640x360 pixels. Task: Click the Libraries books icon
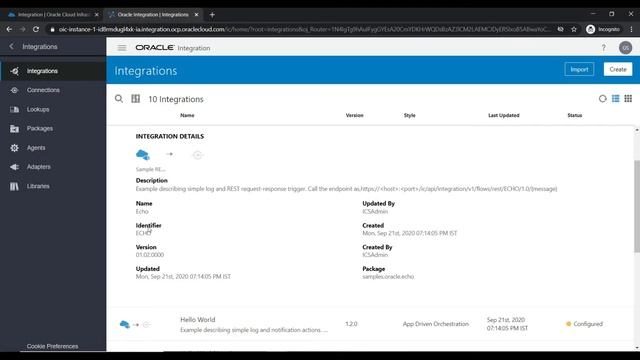pyautogui.click(x=14, y=186)
